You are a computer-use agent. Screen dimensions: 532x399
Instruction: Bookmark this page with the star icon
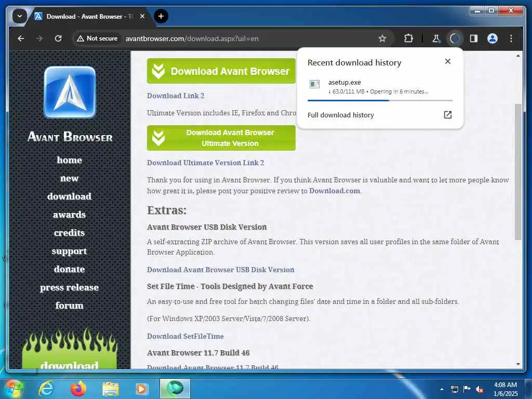pyautogui.click(x=382, y=38)
